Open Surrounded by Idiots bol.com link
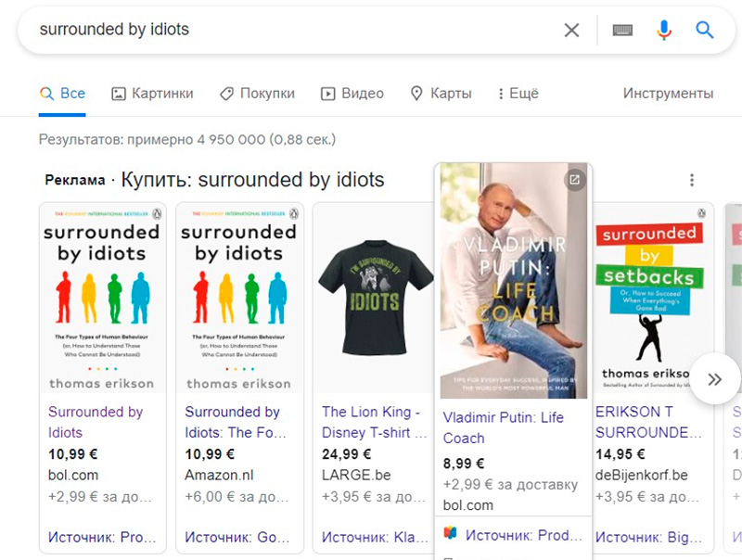This screenshot has height=560, width=742. point(96,422)
